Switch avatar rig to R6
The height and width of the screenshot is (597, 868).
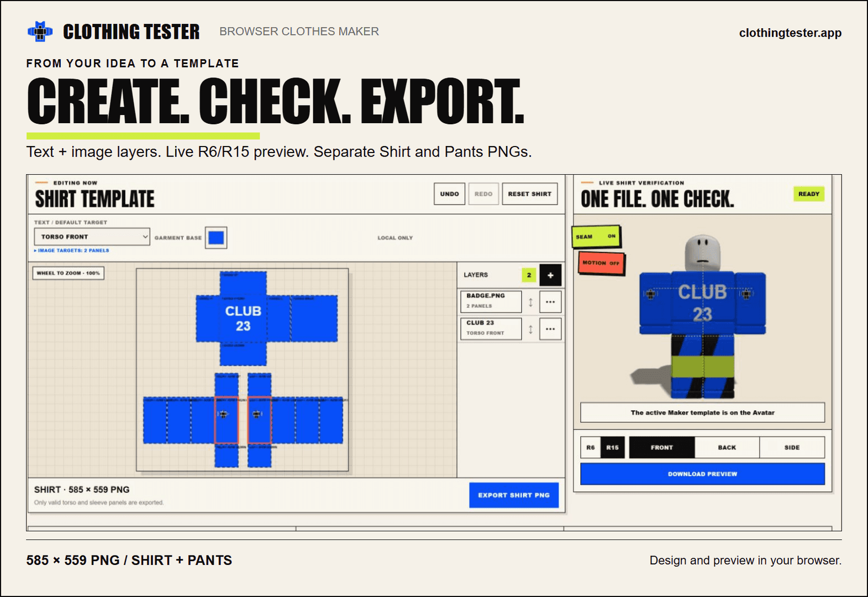591,447
